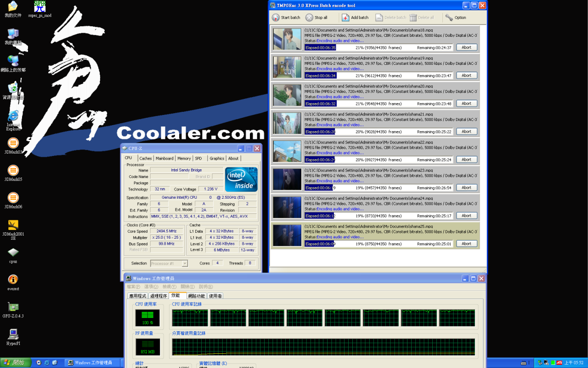Switch to the Mainboard tab in CPU-Z

[164, 158]
